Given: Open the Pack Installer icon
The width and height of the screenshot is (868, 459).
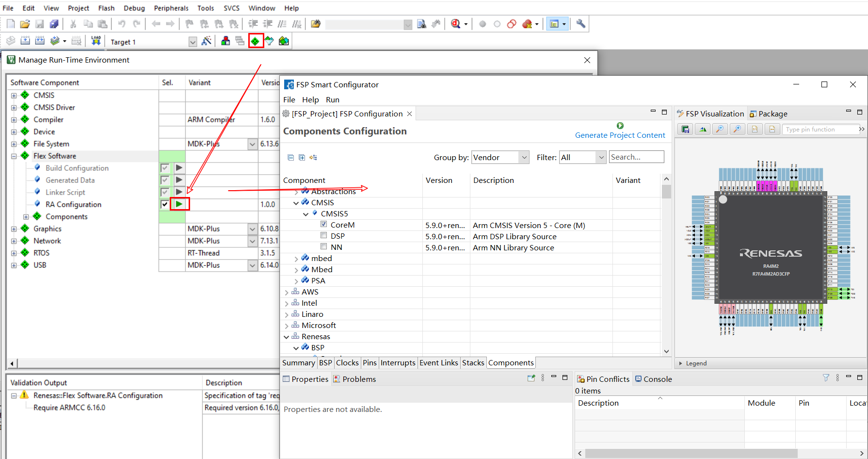Looking at the screenshot, I should coord(284,41).
